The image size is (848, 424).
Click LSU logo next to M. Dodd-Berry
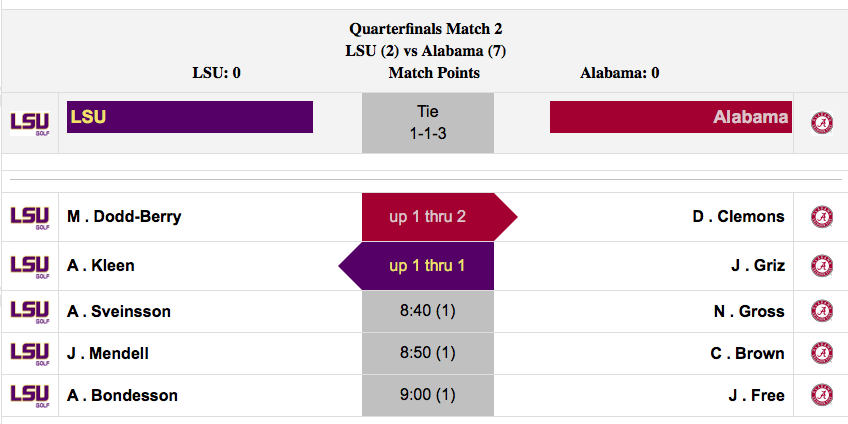click(x=30, y=217)
